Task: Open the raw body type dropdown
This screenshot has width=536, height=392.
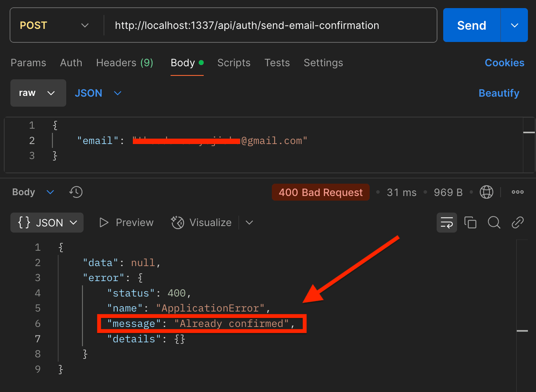Action: [38, 93]
